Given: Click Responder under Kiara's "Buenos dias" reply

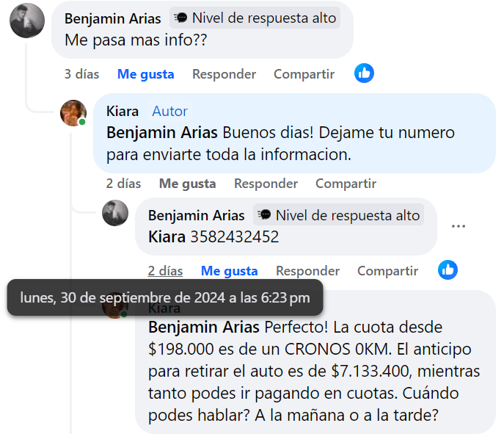Looking at the screenshot, I should click(266, 184).
